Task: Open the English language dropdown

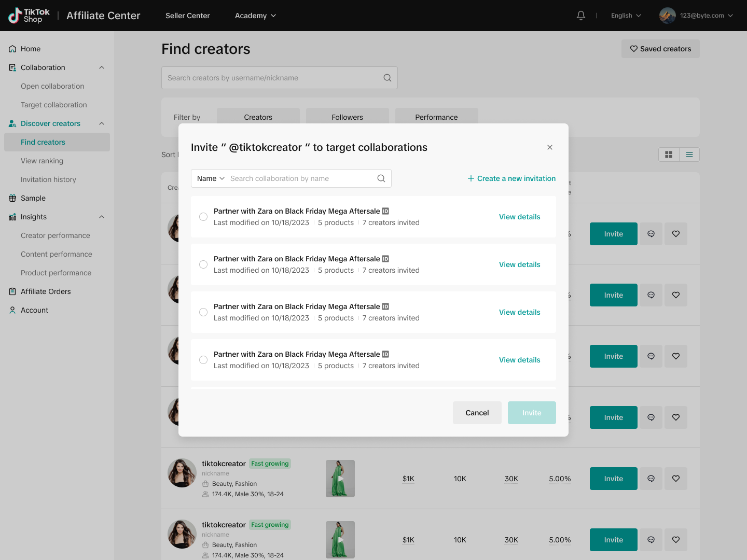Action: (626, 16)
